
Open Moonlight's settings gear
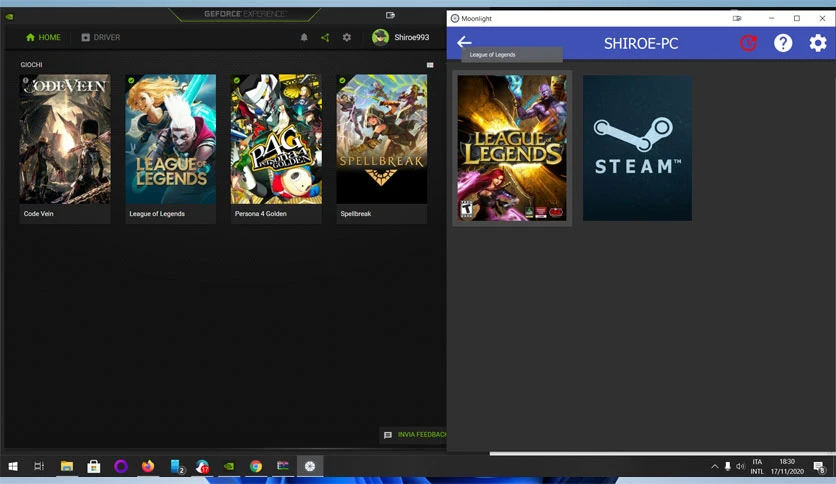click(x=818, y=43)
